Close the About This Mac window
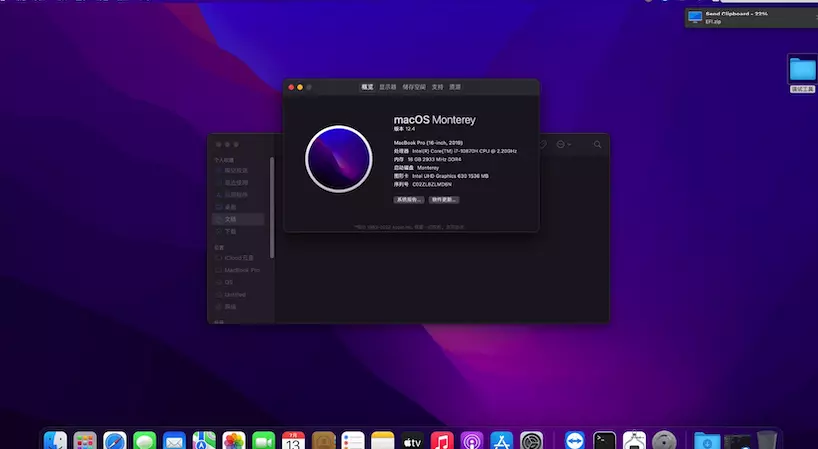 291,87
